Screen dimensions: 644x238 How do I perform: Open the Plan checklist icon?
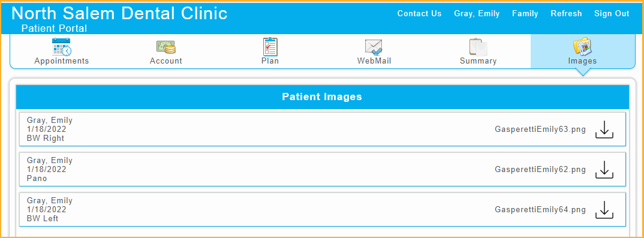click(x=270, y=46)
